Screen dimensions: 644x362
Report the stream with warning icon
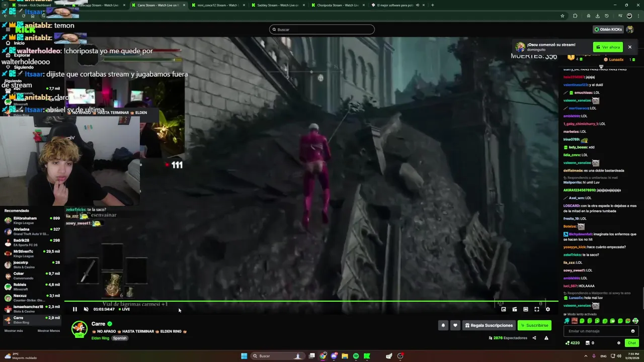pyautogui.click(x=546, y=338)
